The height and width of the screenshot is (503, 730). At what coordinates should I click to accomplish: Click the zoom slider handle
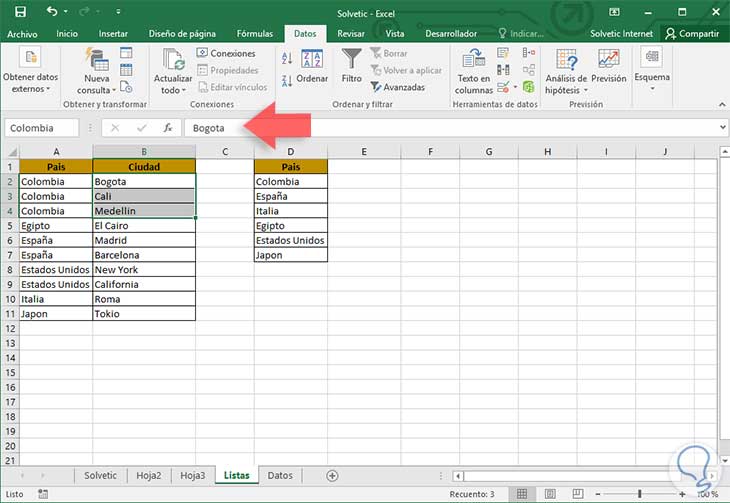pos(640,494)
